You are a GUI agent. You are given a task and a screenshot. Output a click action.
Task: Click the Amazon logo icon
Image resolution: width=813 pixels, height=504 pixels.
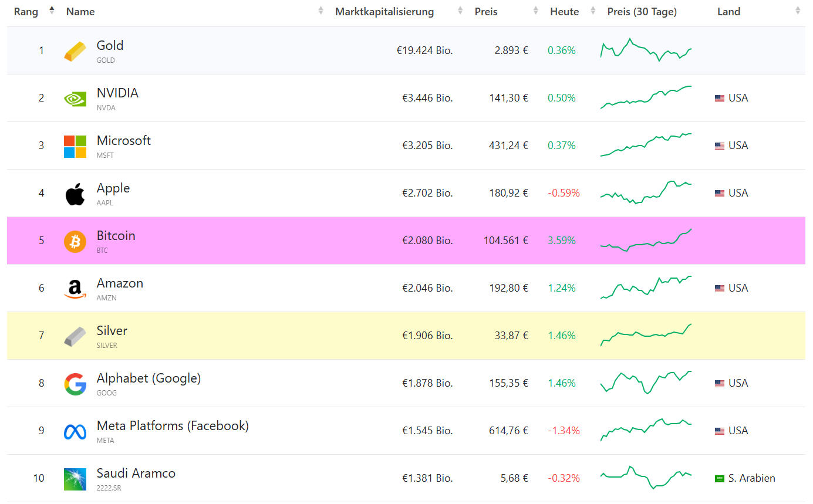tap(75, 289)
